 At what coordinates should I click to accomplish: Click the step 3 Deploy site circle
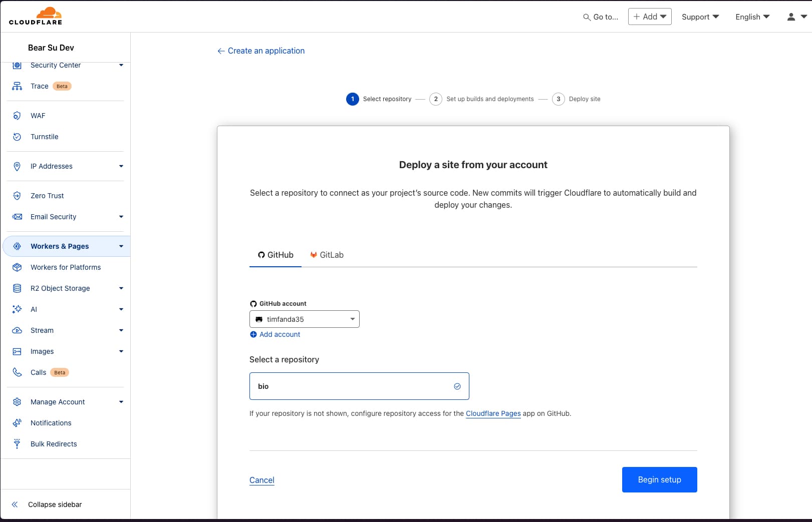559,99
